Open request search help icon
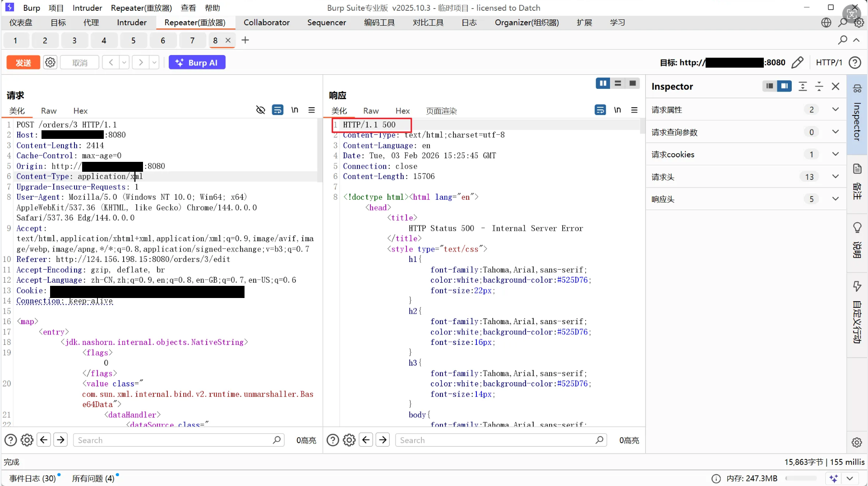This screenshot has width=868, height=486. click(x=10, y=440)
